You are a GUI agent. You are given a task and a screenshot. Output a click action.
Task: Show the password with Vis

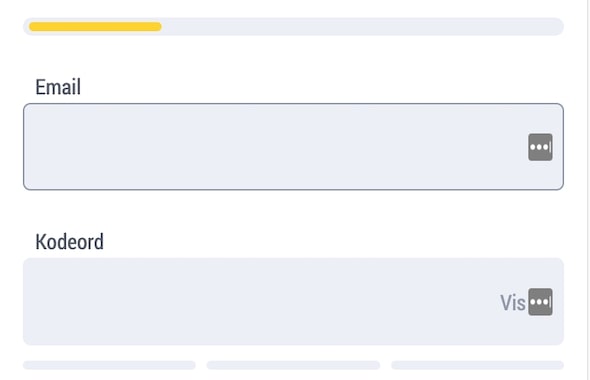512,302
